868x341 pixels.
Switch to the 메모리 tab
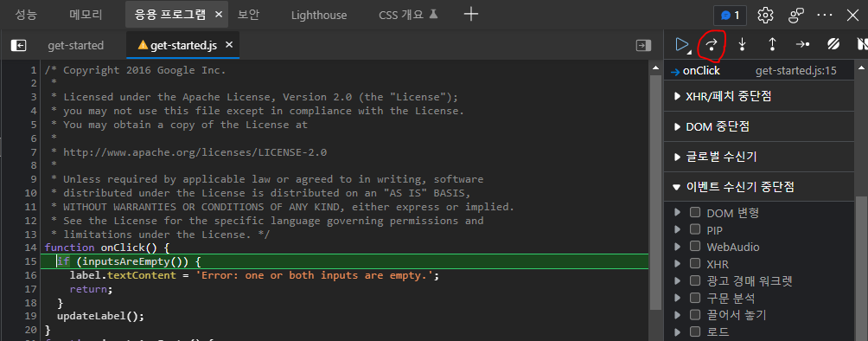tap(86, 15)
